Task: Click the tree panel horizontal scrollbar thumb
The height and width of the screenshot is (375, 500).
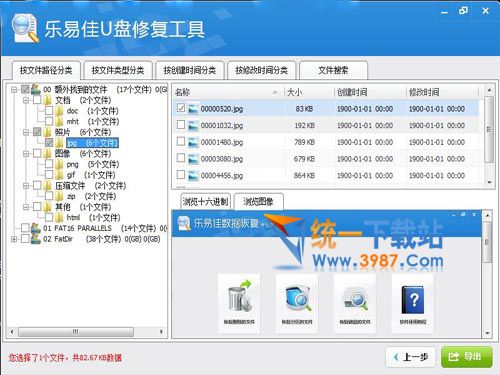Action: [76, 332]
